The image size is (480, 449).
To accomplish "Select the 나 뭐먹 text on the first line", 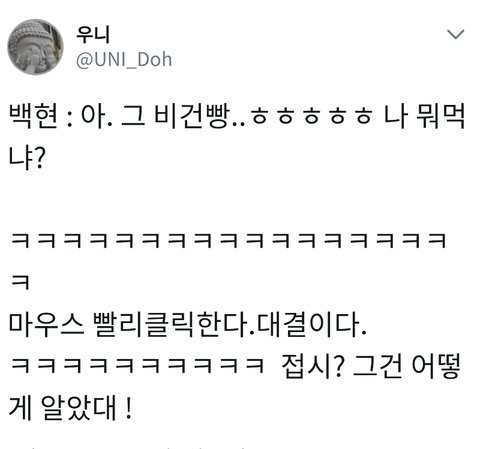I will tap(424, 117).
